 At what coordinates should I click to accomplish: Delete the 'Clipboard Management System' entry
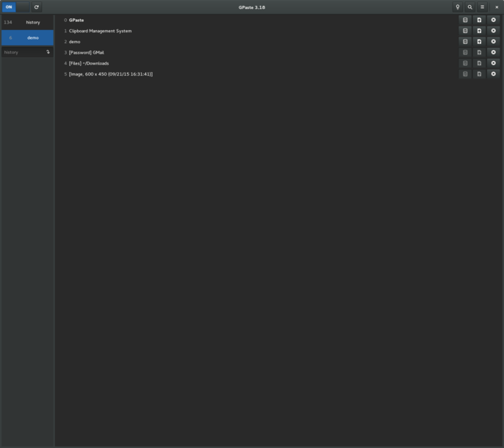493,31
